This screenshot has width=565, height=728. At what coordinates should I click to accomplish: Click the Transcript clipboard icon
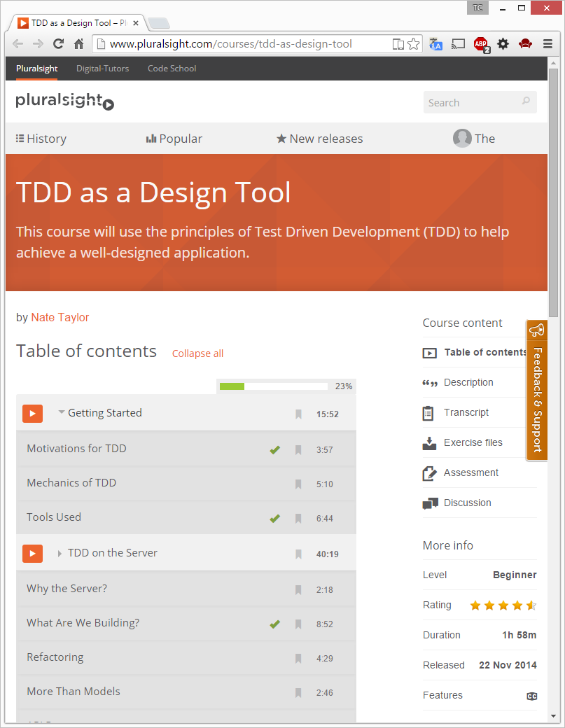tap(428, 413)
